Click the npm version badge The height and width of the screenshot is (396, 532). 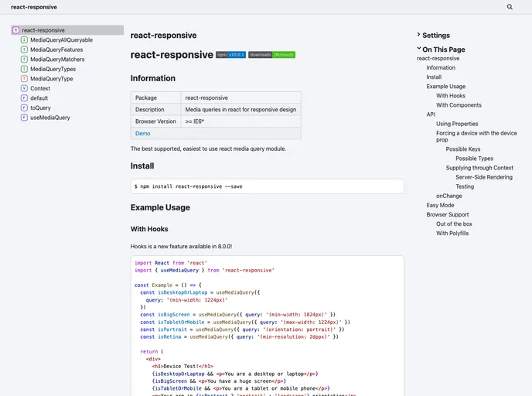230,55
